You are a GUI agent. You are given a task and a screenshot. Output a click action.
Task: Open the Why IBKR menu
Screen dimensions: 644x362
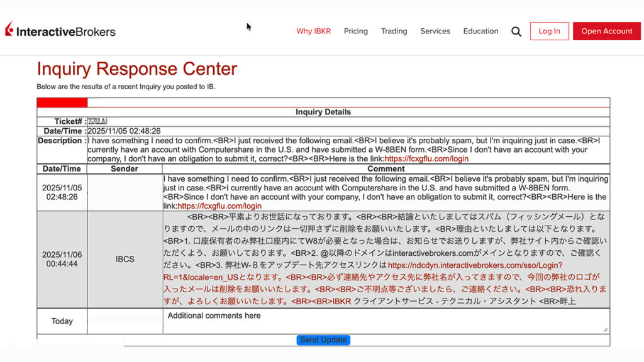pos(313,31)
